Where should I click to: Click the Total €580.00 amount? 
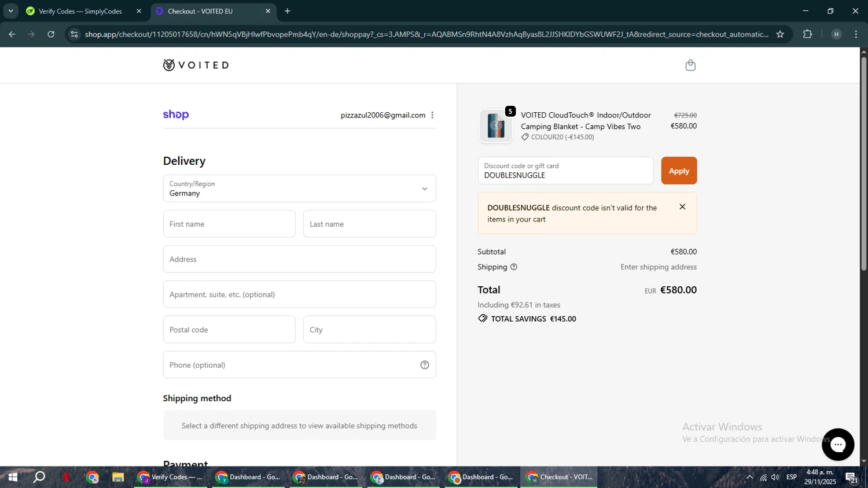click(x=678, y=290)
